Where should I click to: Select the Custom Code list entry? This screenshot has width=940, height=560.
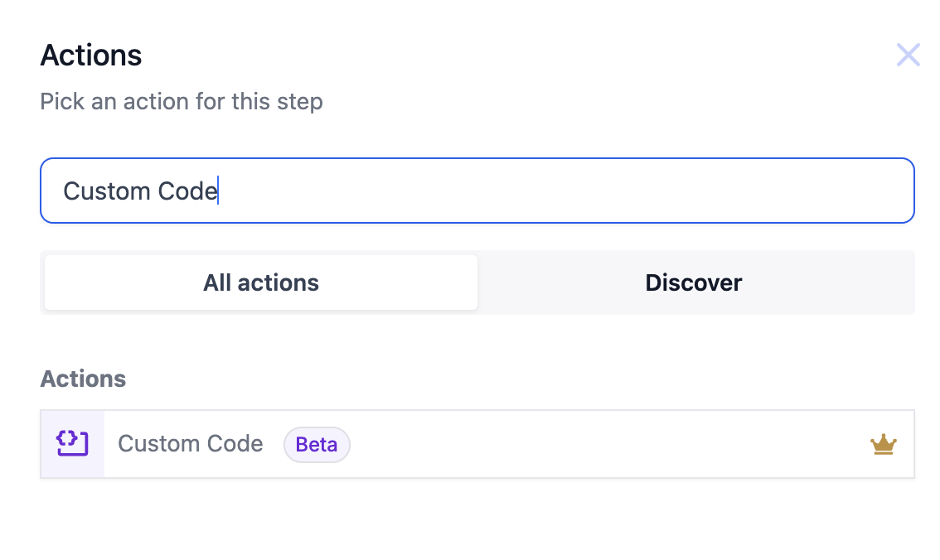pos(477,444)
